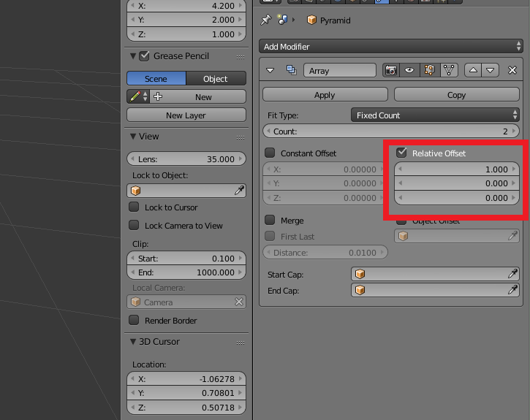This screenshot has height=420, width=530.
Task: Click Array modifier name field
Action: (x=340, y=70)
